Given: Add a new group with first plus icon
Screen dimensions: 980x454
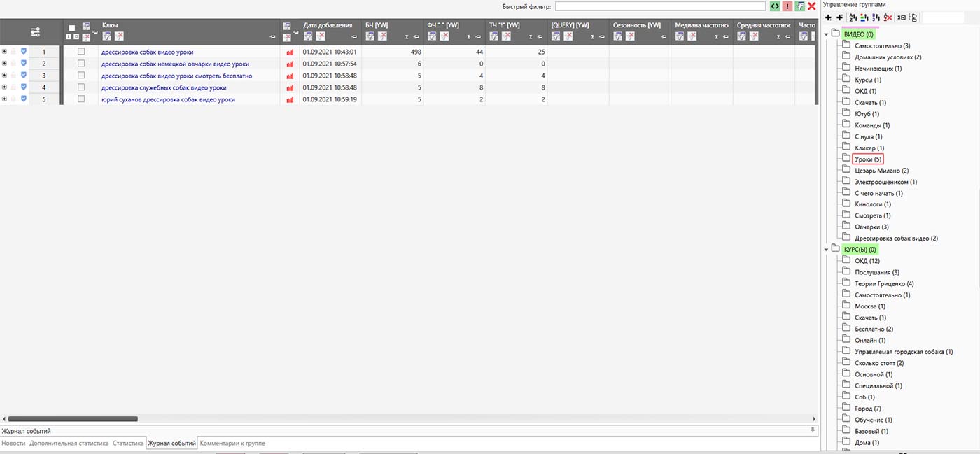Looking at the screenshot, I should (x=829, y=17).
